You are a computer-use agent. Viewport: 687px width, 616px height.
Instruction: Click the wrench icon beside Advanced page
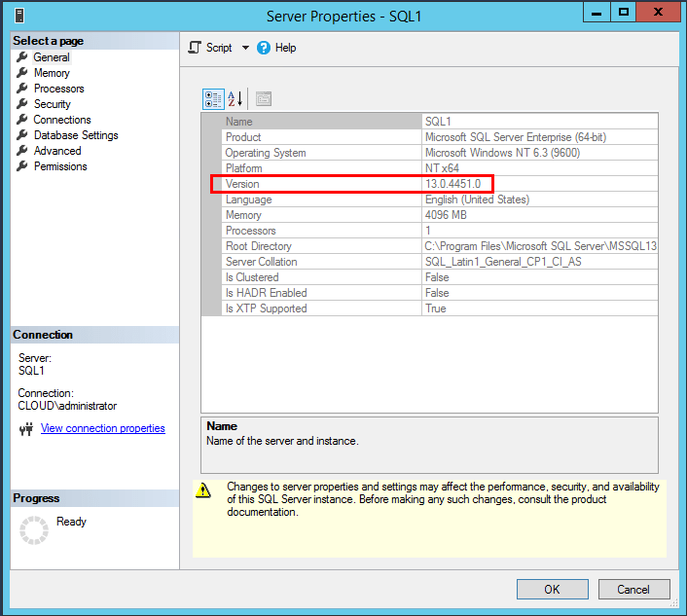22,150
